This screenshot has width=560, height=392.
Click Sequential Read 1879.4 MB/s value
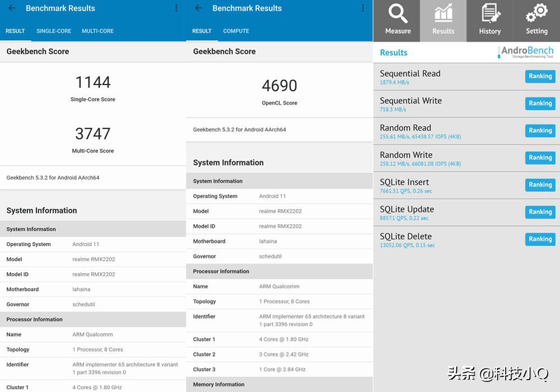point(394,82)
